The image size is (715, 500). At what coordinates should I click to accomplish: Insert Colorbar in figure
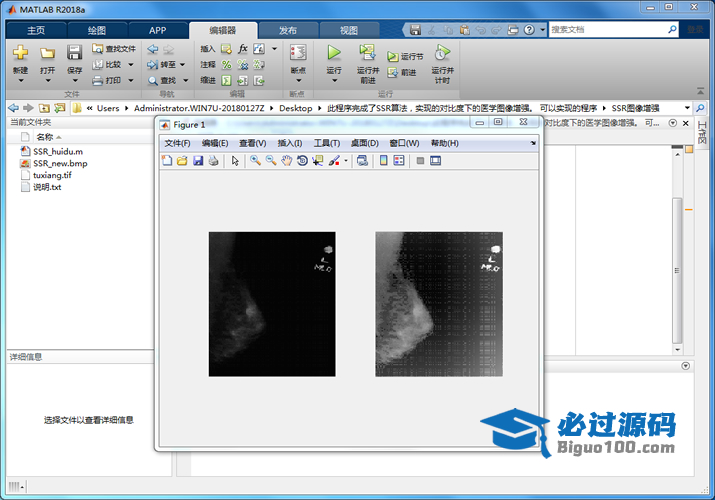pyautogui.click(x=384, y=160)
